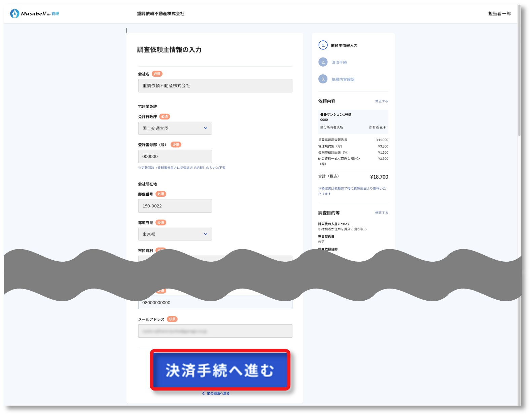Select the 決済手続 step label
532x416 pixels.
tap(339, 63)
